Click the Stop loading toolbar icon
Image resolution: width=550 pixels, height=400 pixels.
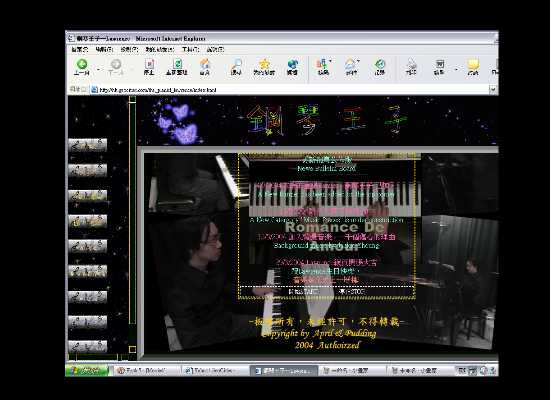149,67
